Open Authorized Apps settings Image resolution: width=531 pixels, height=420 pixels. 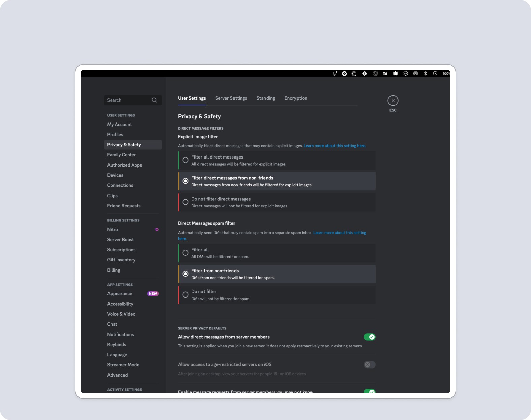click(x=133, y=165)
